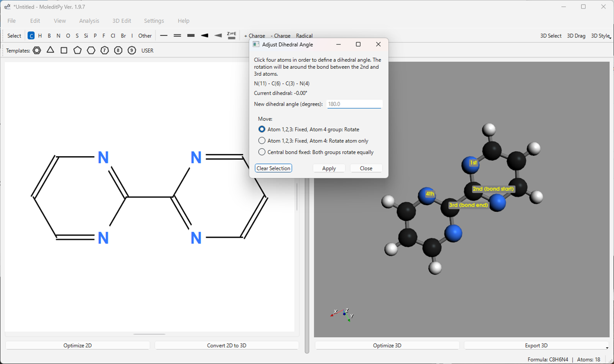Toggle the Z/E stereo bond tool

pyautogui.click(x=231, y=35)
